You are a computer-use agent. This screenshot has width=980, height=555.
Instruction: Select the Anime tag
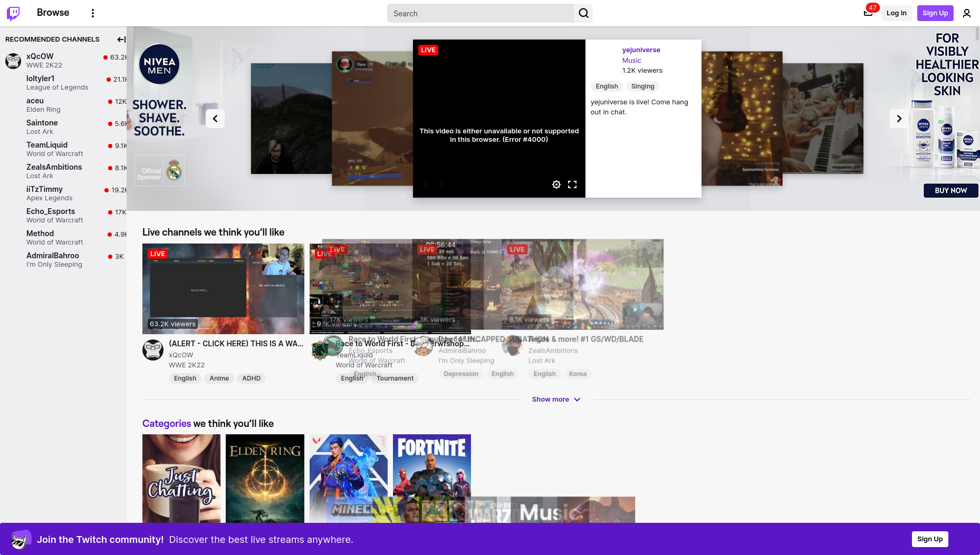pos(219,378)
